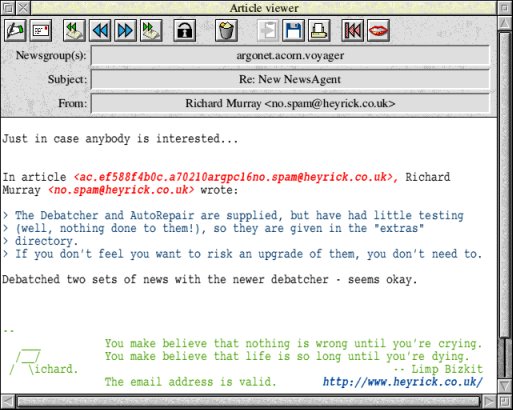Toggle the padlock lock article icon
The image size is (513, 410).
coord(184,30)
